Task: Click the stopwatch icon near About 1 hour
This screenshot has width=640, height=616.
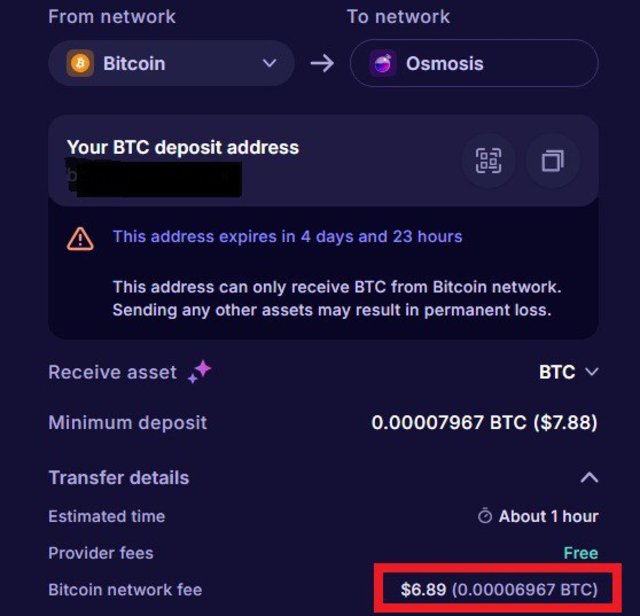Action: pyautogui.click(x=485, y=516)
